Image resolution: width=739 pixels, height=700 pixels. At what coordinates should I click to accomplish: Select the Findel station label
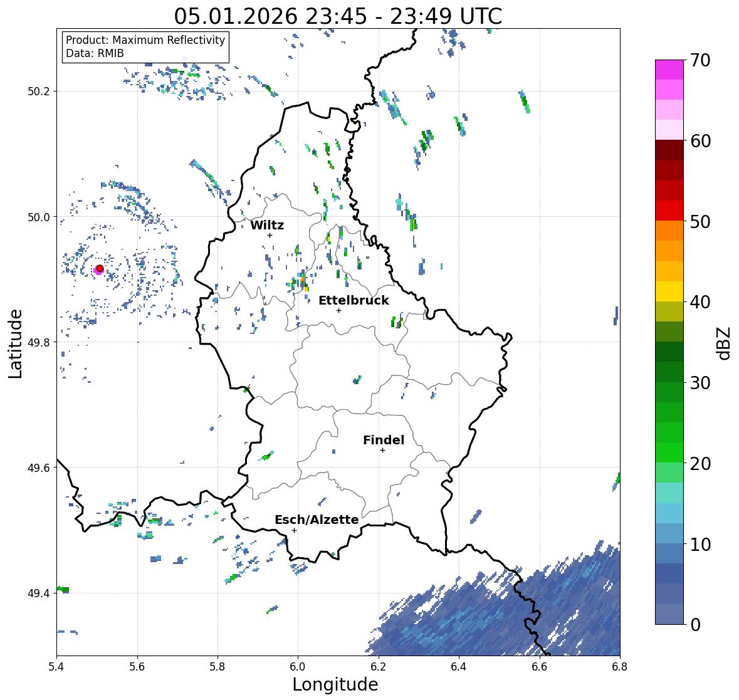tap(383, 440)
